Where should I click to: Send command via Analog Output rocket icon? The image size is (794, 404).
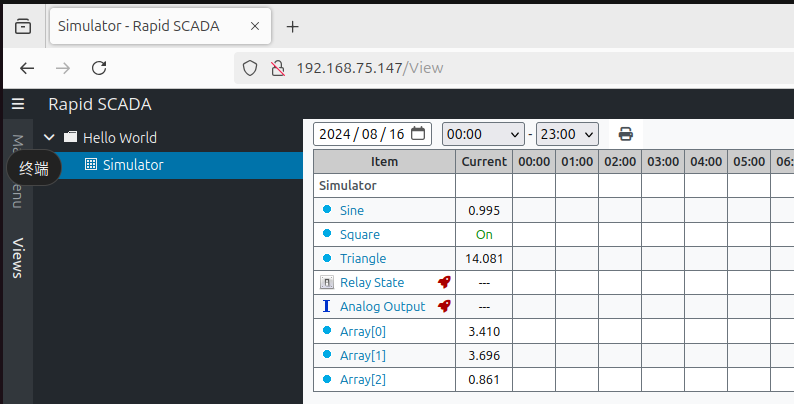pyautogui.click(x=444, y=306)
